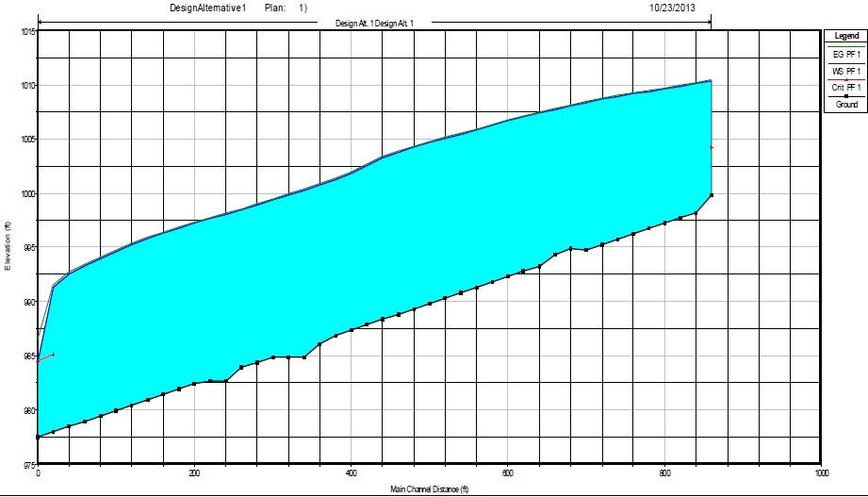Image resolution: width=868 pixels, height=497 pixels.
Task: Click the black square Ground symbol in legend
Action: tap(846, 96)
